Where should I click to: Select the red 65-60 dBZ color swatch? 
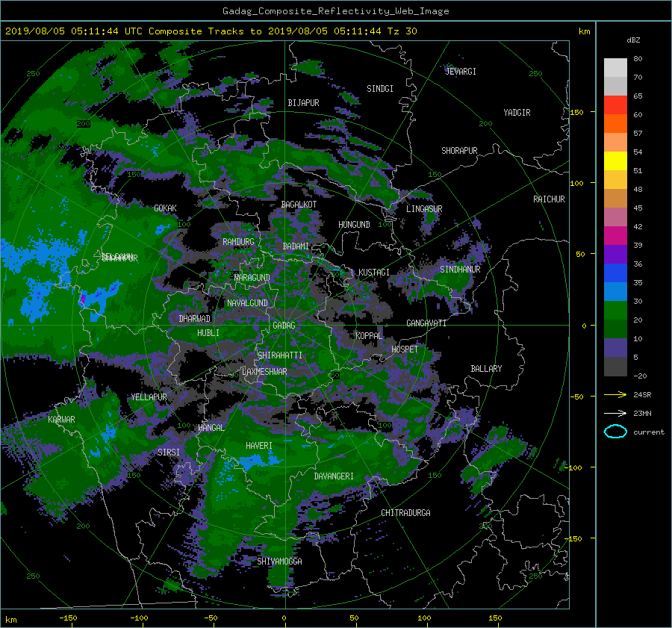pyautogui.click(x=615, y=105)
